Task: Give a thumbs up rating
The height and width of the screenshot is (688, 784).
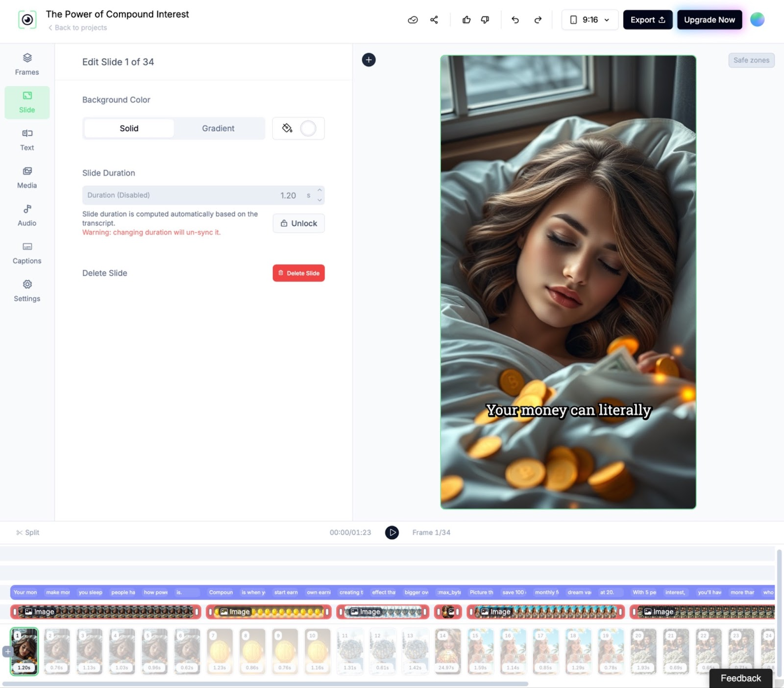Action: [466, 20]
